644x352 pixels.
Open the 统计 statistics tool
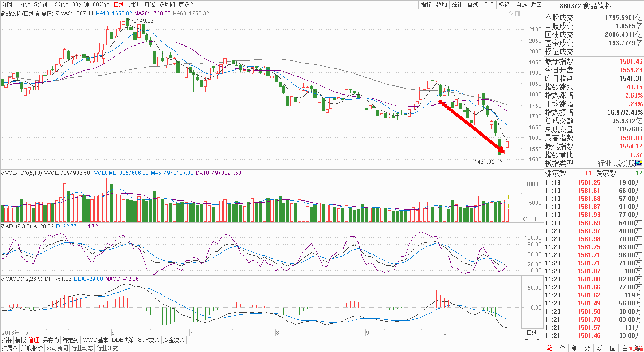point(457,4)
